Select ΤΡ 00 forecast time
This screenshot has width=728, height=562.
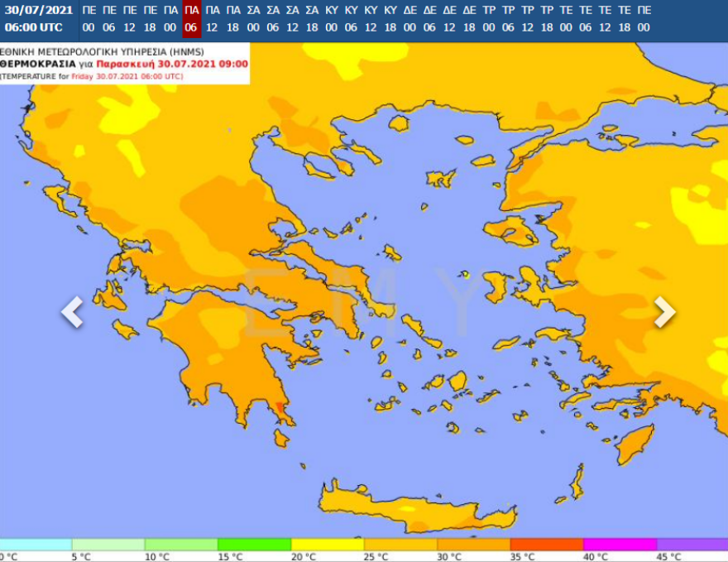(x=489, y=18)
